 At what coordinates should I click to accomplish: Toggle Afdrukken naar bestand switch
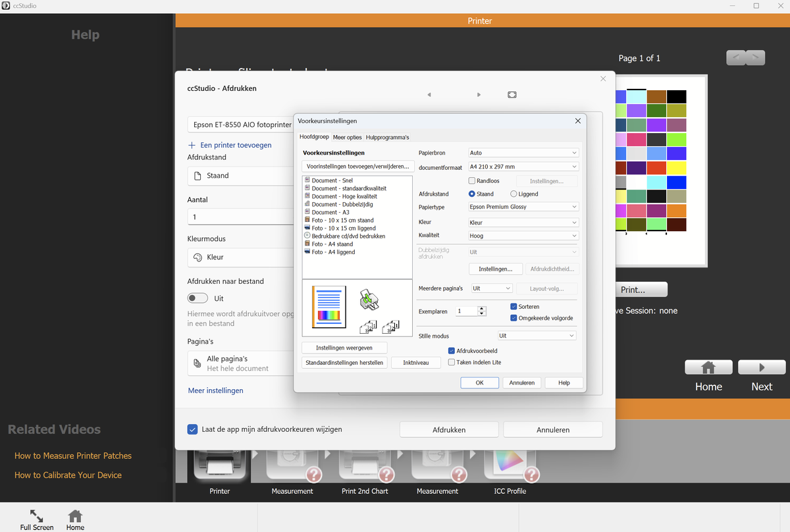197,298
